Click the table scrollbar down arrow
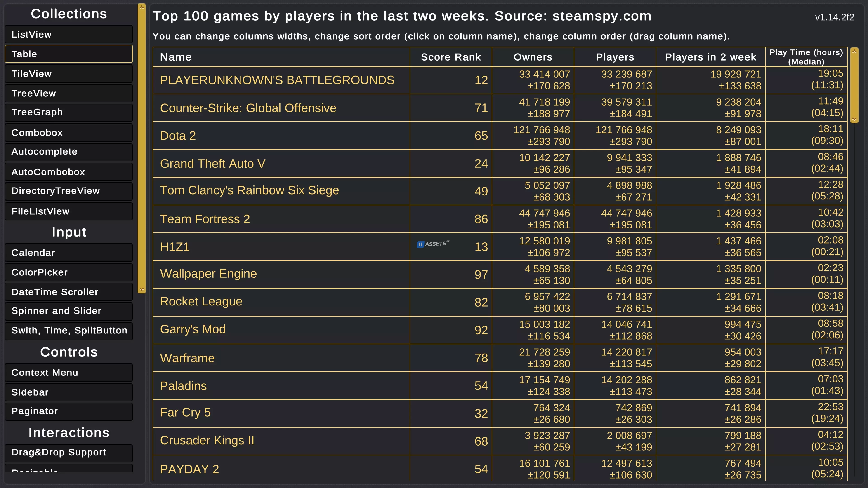This screenshot has width=868, height=488. point(854,119)
